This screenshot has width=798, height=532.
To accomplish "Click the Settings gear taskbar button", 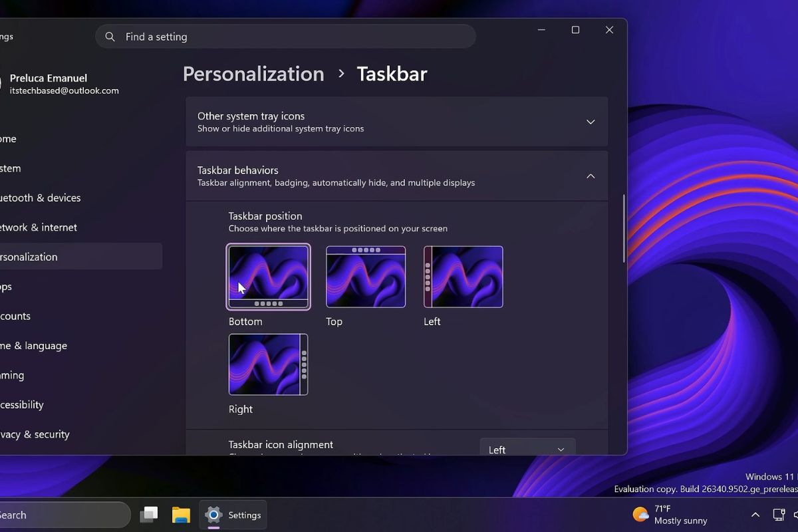I will 233,515.
